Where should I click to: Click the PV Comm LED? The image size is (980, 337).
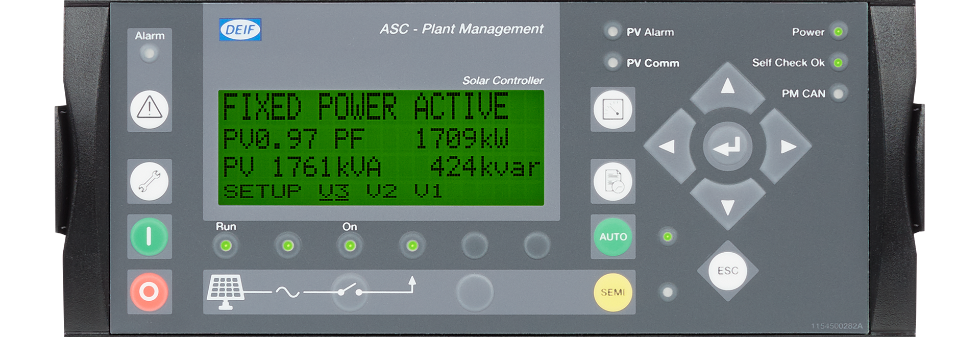pos(612,62)
